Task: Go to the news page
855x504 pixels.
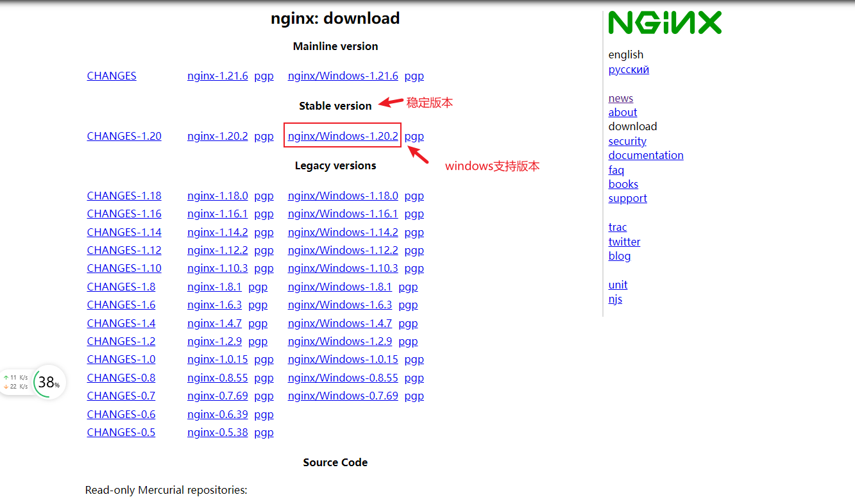Action: click(621, 98)
